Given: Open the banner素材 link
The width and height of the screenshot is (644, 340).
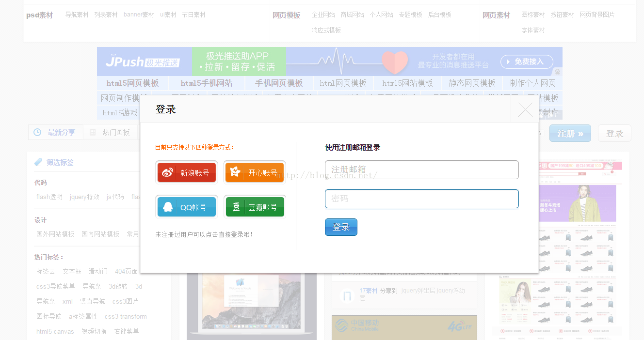Looking at the screenshot, I should pyautogui.click(x=139, y=15).
